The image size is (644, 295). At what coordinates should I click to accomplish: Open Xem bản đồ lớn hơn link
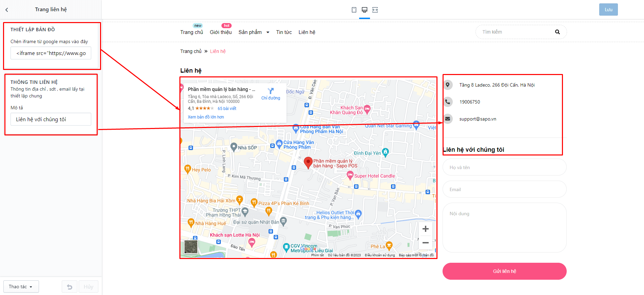click(206, 117)
